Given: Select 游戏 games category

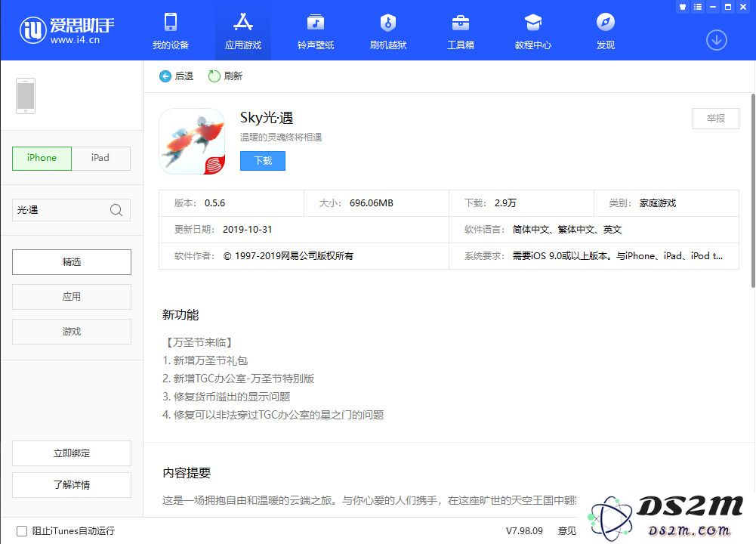Looking at the screenshot, I should point(71,332).
